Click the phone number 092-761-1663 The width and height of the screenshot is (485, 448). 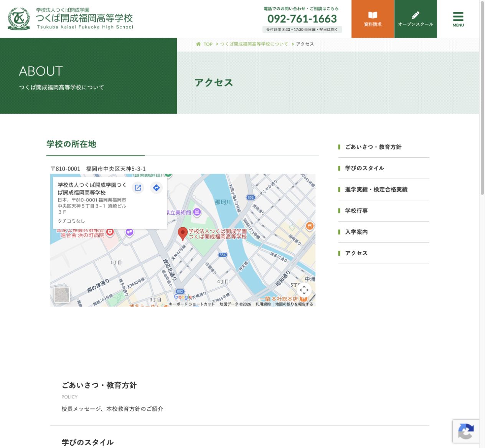coord(302,19)
